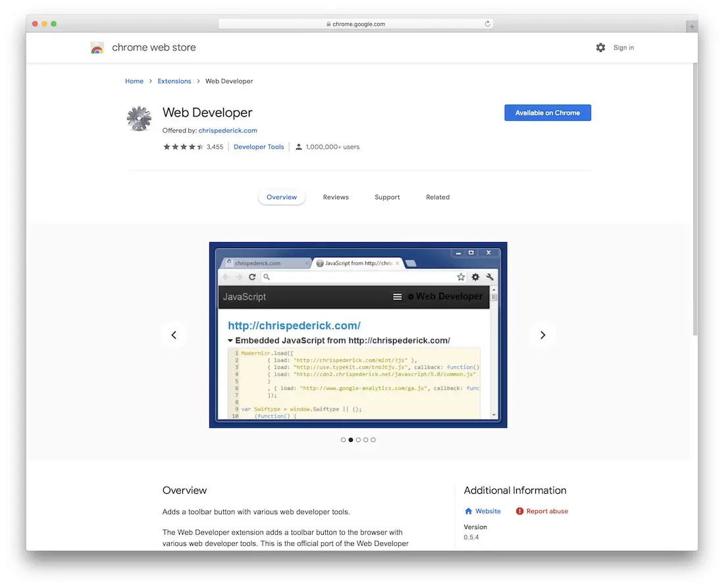
Task: Click the macOS red close window button
Action: point(35,24)
